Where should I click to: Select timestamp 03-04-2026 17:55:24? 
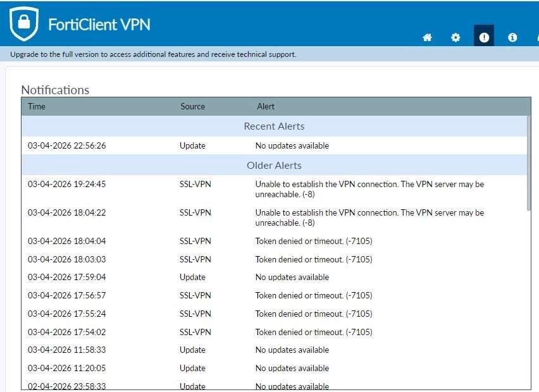[x=66, y=314]
